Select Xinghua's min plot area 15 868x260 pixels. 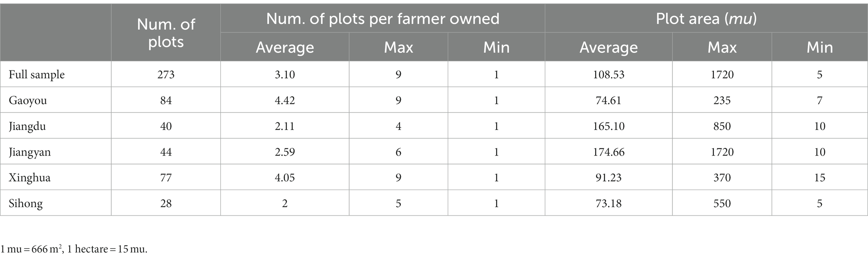[820, 178]
